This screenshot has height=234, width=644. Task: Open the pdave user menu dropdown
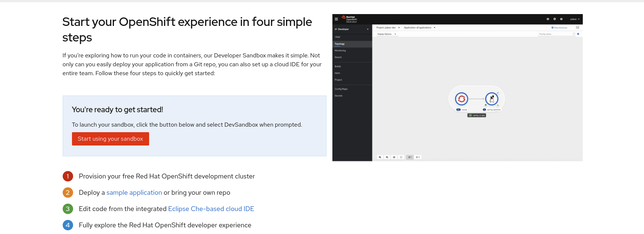pos(575,19)
